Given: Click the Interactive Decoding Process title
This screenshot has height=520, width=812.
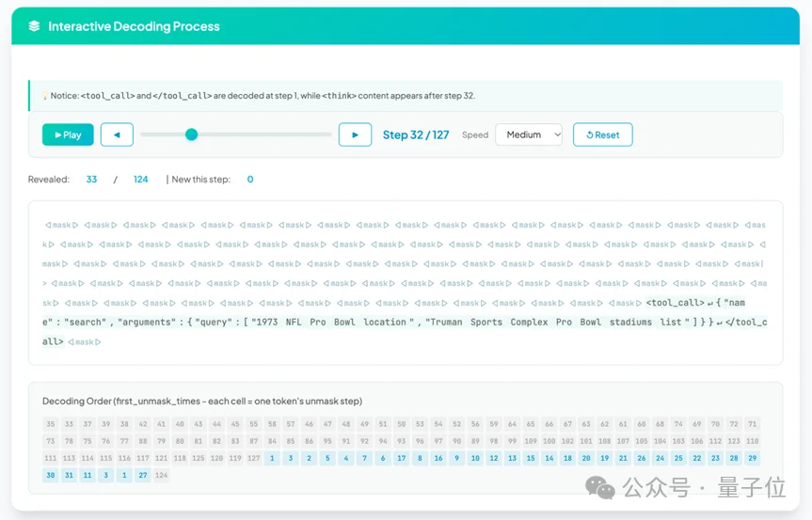Looking at the screenshot, I should [134, 26].
